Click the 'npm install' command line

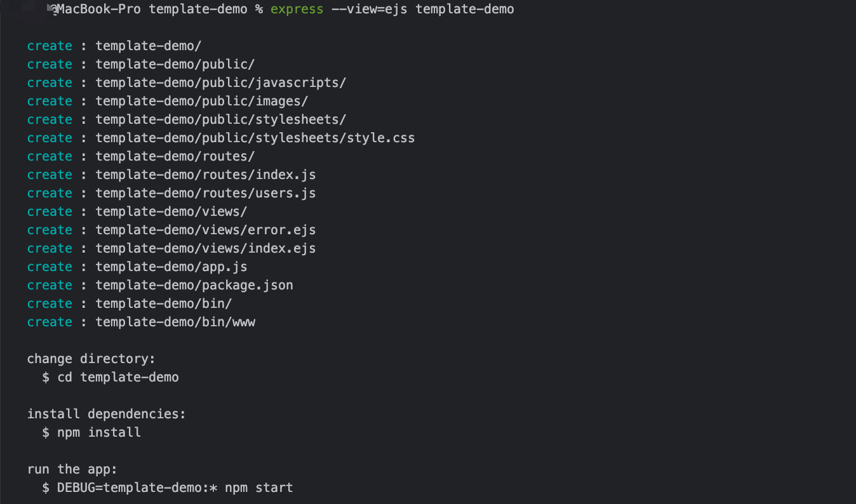click(x=98, y=432)
